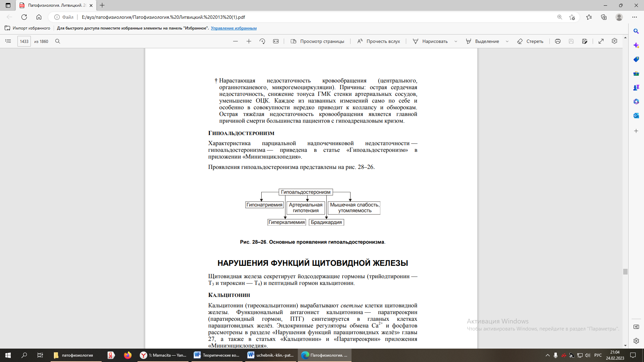644x362 pixels.
Task: Open the Windows Start menu
Action: [x=8, y=355]
